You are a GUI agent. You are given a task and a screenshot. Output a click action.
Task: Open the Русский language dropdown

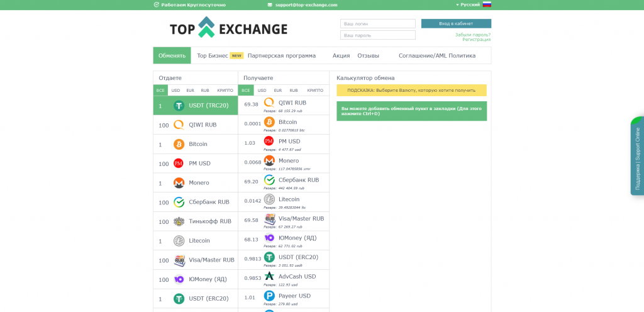pyautogui.click(x=473, y=4)
